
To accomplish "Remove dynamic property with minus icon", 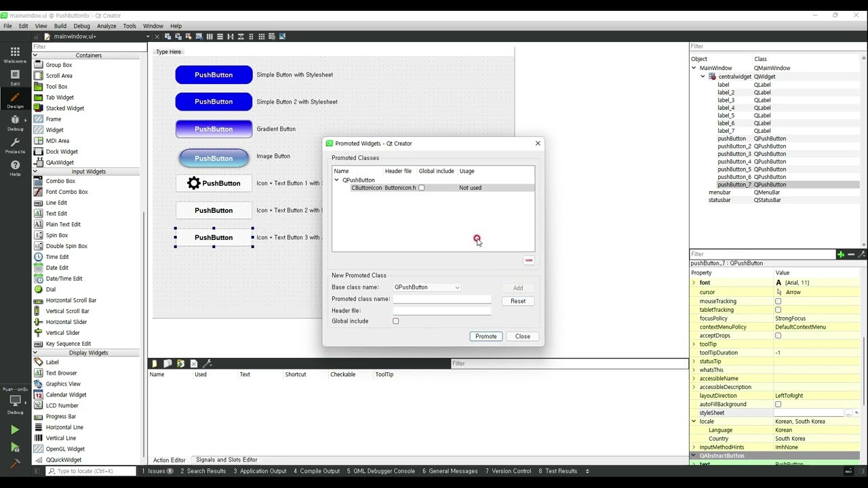I will (x=851, y=255).
